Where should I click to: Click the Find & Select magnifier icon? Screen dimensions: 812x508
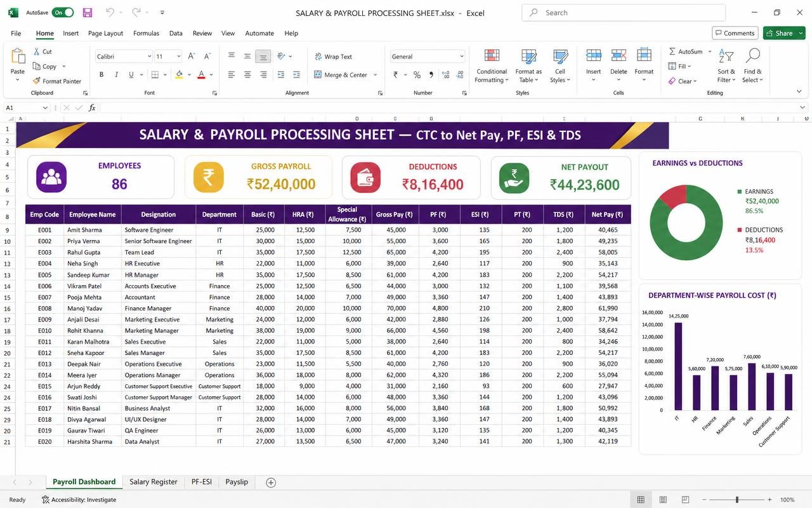coord(753,56)
